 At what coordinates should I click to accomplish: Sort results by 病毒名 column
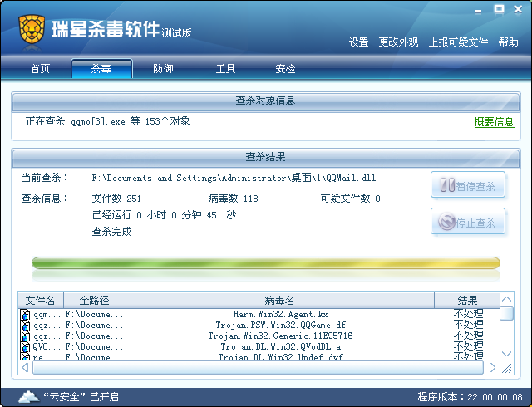(280, 300)
